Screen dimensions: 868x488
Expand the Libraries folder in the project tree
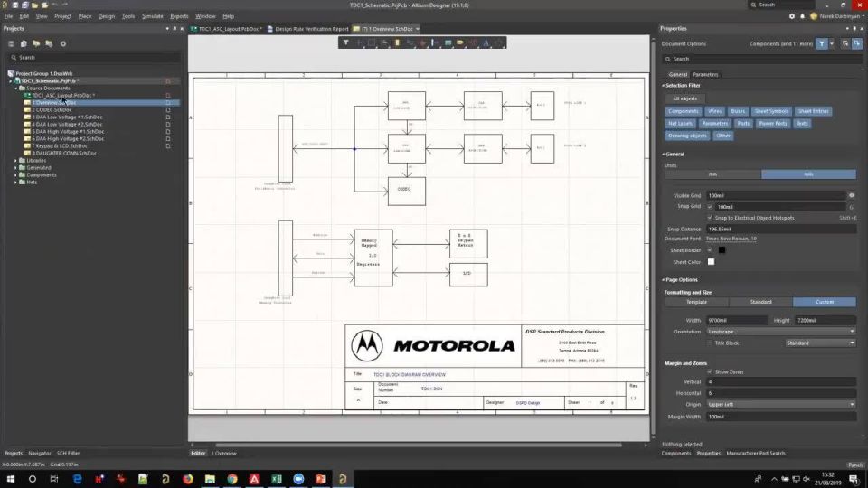(x=15, y=161)
